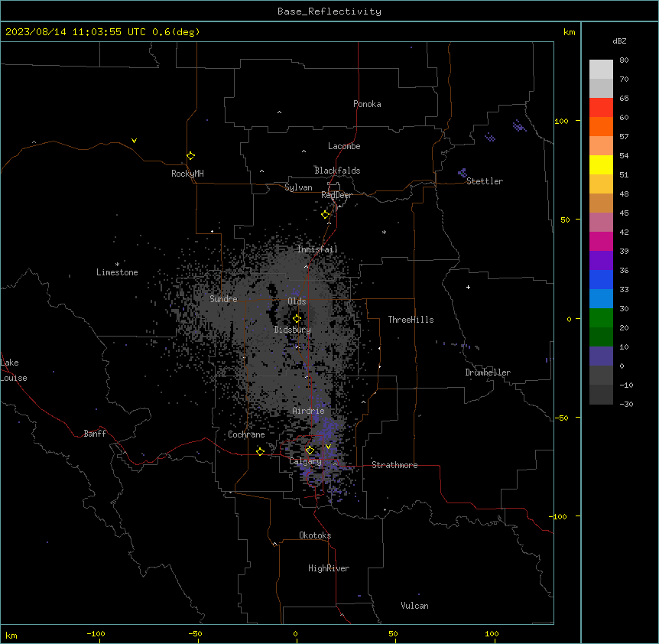
Task: Click the Limestone label
Action: tap(117, 272)
